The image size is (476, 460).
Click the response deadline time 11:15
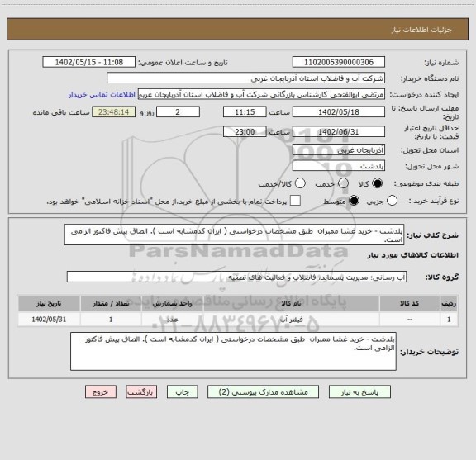click(245, 112)
